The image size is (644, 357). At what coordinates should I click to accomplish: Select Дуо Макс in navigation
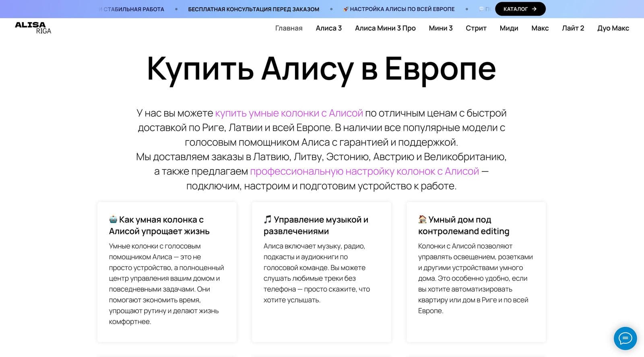[x=613, y=28]
